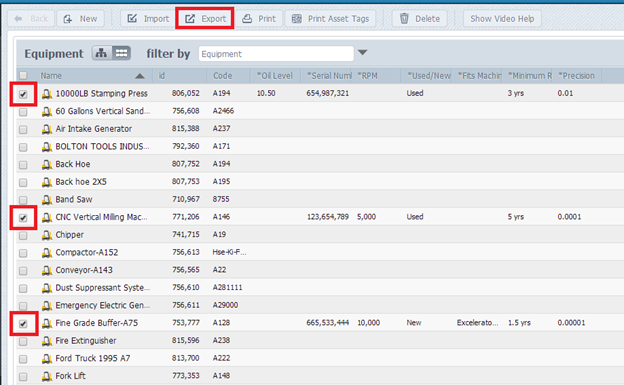Click the Fine Grade Buffer-A75 icon
The image size is (624, 385).
(47, 323)
